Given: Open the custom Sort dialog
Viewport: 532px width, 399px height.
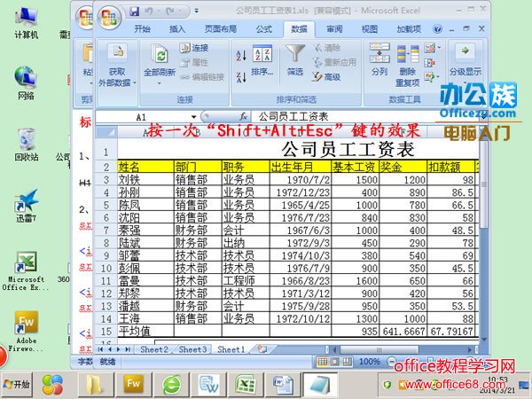Looking at the screenshot, I should click(x=262, y=60).
